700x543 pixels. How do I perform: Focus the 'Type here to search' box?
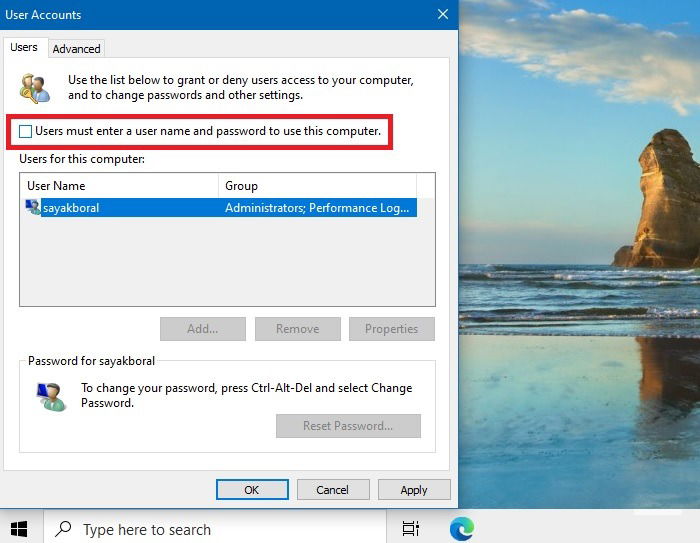point(215,529)
